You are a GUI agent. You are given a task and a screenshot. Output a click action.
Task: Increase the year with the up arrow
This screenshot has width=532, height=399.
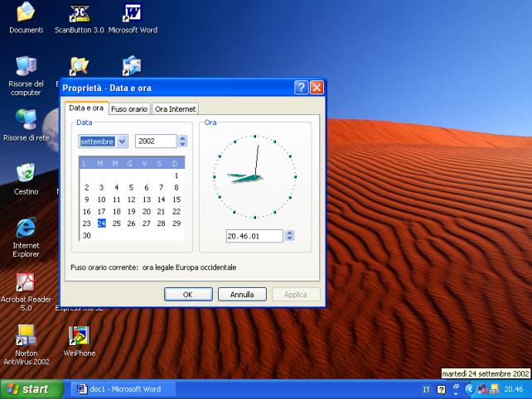[x=182, y=138]
